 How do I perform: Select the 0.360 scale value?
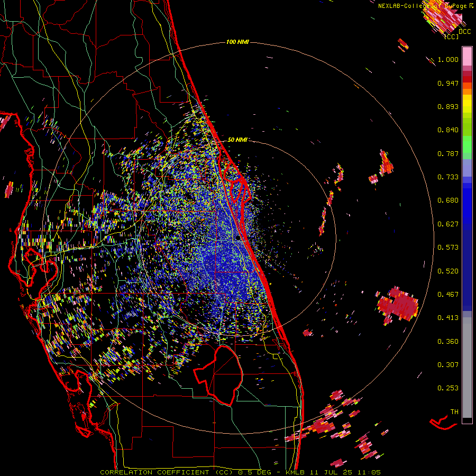coord(448,342)
